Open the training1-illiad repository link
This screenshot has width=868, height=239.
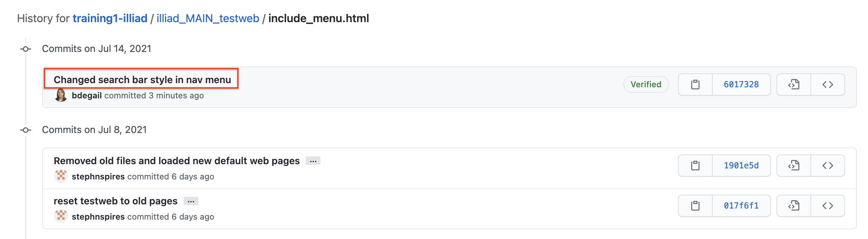coord(110,18)
